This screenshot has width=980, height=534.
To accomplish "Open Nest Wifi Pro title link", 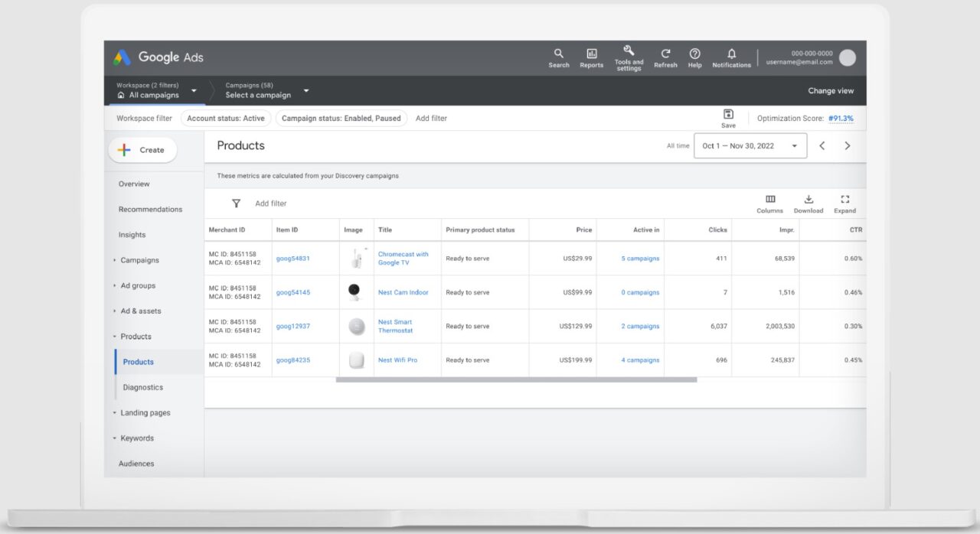I will pos(398,360).
